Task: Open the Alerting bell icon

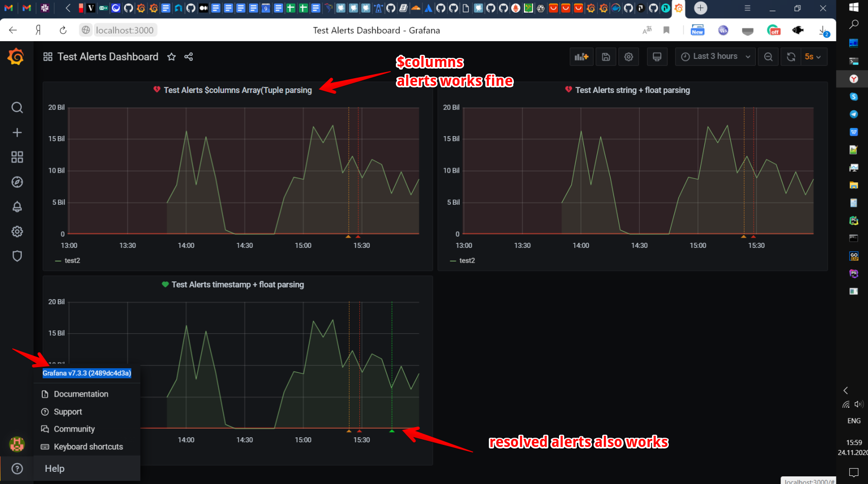Action: [x=17, y=207]
